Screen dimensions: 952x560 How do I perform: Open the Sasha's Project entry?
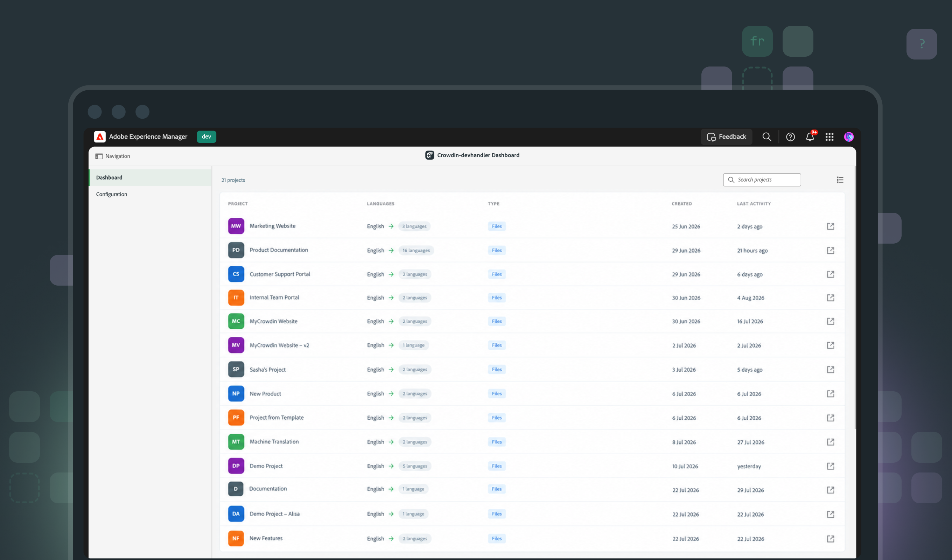[267, 370]
